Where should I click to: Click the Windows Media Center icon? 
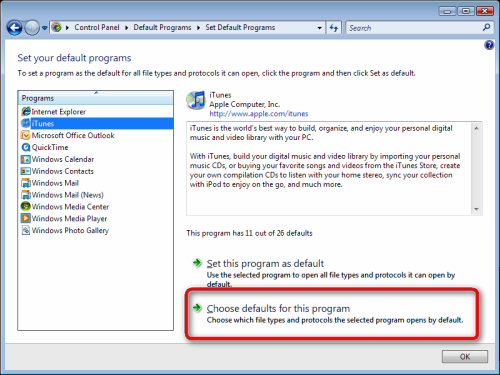[26, 206]
